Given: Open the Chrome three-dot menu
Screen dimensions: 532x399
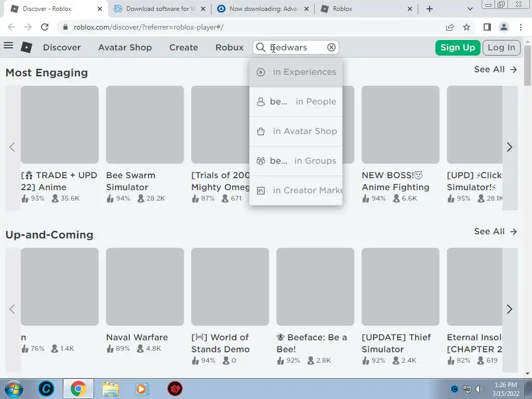Looking at the screenshot, I should point(521,27).
